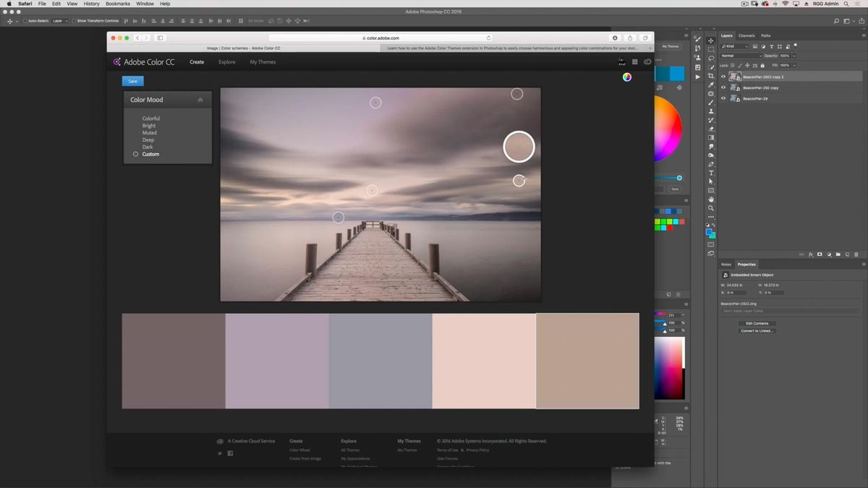Open the Layers panel options menu

(864, 35)
